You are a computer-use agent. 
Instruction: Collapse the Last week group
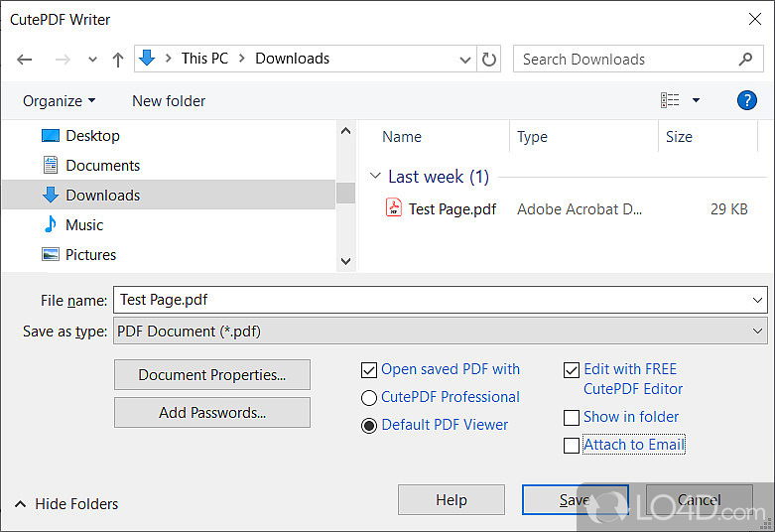pos(375,177)
